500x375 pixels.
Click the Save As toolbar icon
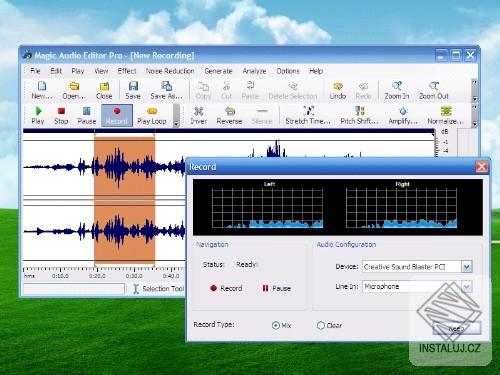pos(166,90)
